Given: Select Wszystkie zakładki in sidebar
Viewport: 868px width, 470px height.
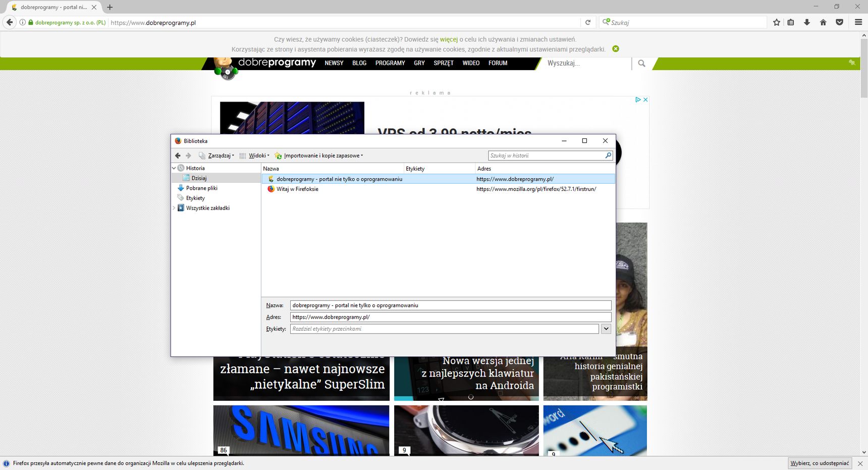Looking at the screenshot, I should coord(207,208).
